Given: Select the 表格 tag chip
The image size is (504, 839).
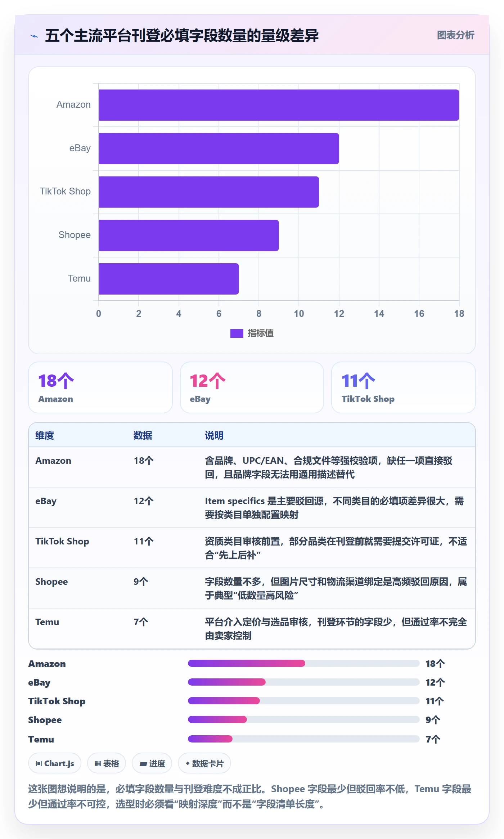Looking at the screenshot, I should (107, 763).
